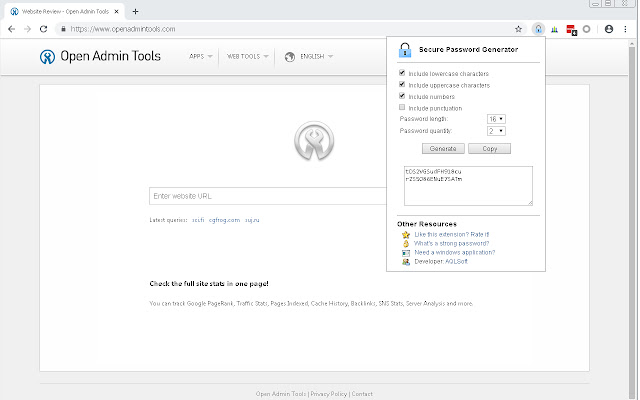
Task: Open the scifi latest query link
Action: tap(198, 220)
